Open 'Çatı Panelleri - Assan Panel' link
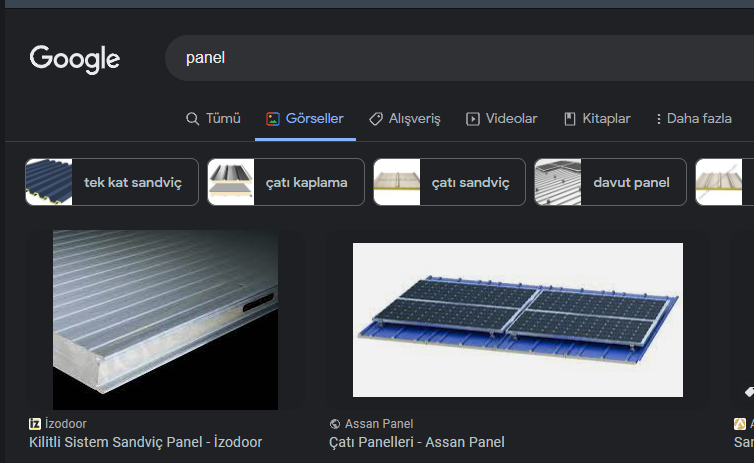 pyautogui.click(x=416, y=442)
